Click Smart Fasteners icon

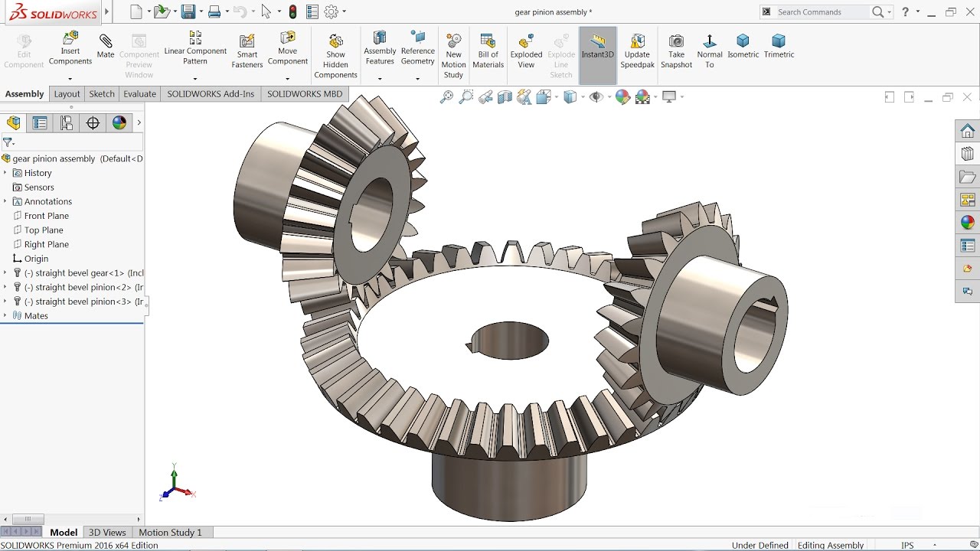click(x=247, y=51)
